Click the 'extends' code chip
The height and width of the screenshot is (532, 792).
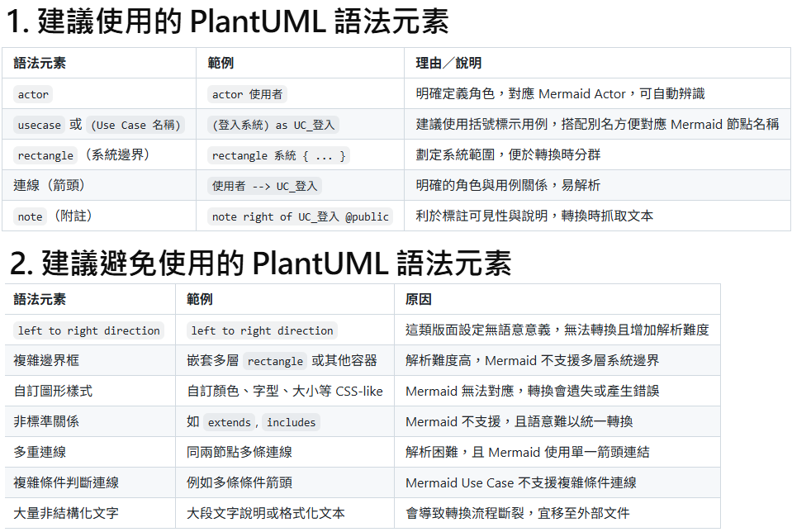tap(230, 422)
